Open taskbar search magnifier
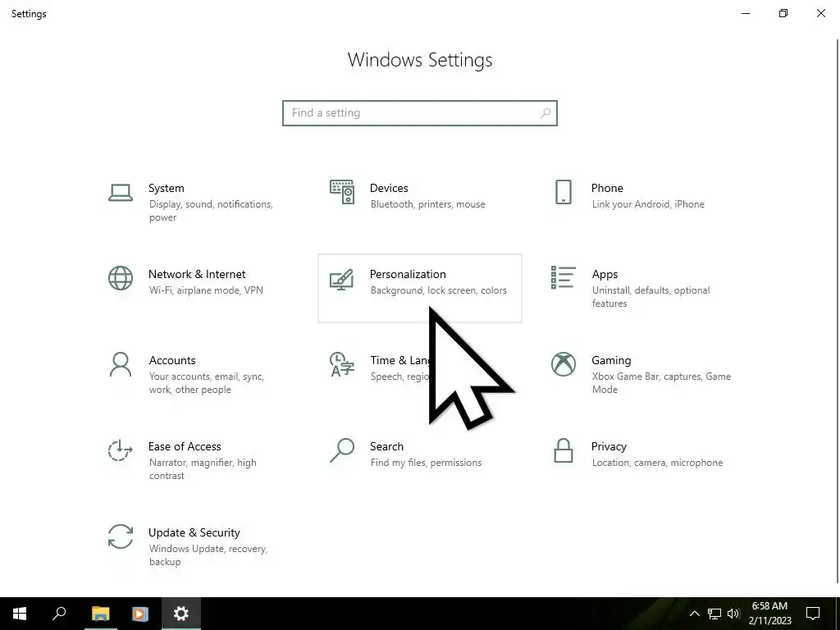Viewport: 840px width, 630px height. pos(59,614)
